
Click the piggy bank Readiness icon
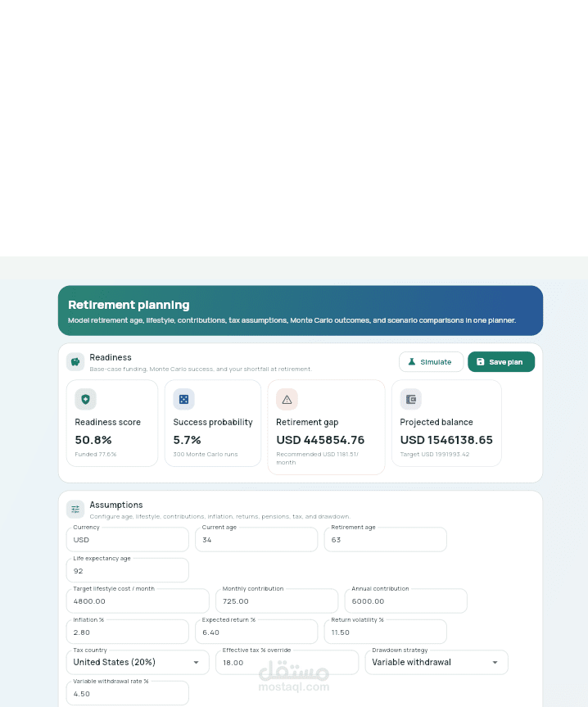[75, 361]
